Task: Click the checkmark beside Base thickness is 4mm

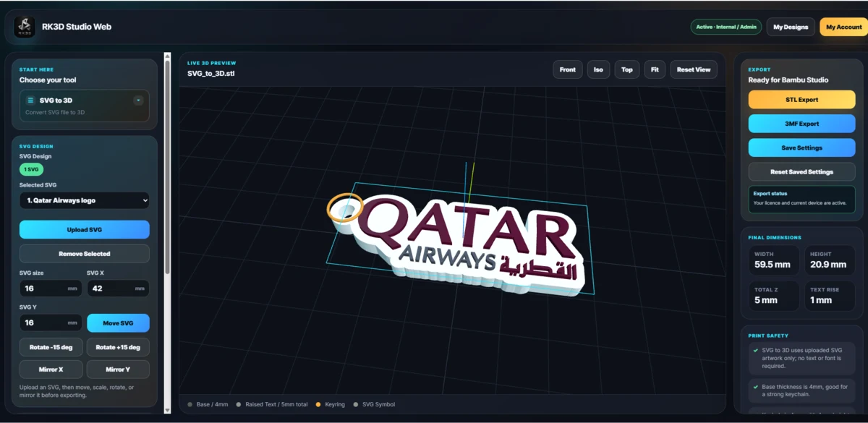Action: pyautogui.click(x=756, y=387)
